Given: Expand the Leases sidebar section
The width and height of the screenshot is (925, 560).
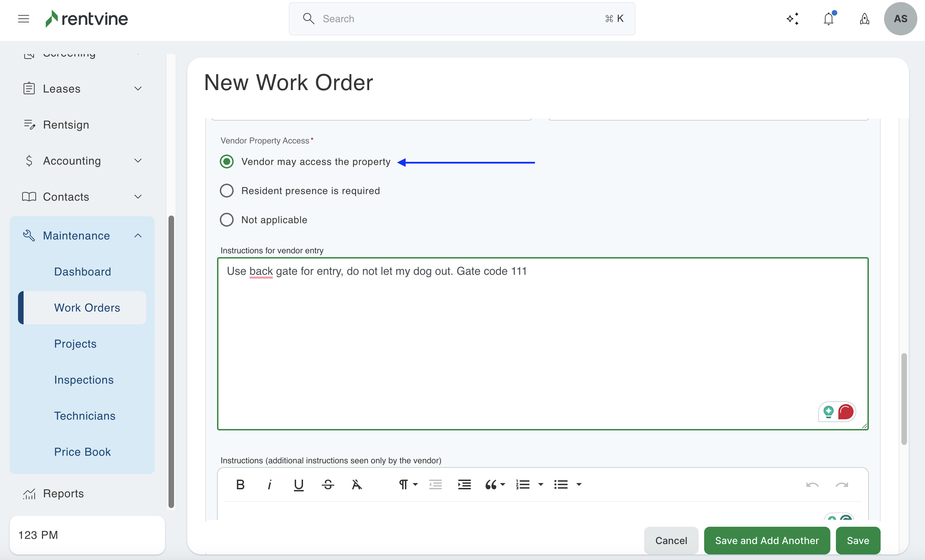Looking at the screenshot, I should click(138, 89).
